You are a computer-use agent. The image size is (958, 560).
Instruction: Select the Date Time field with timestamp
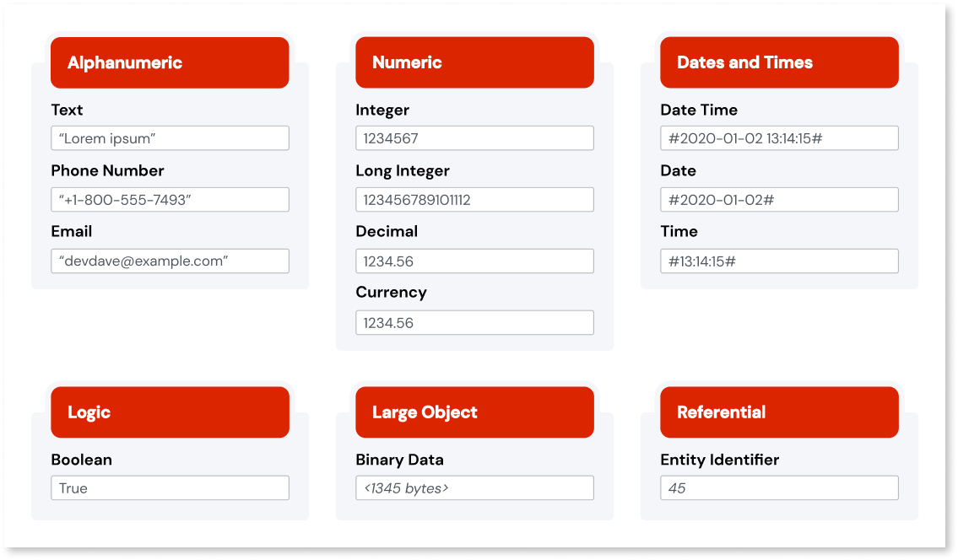(x=778, y=137)
